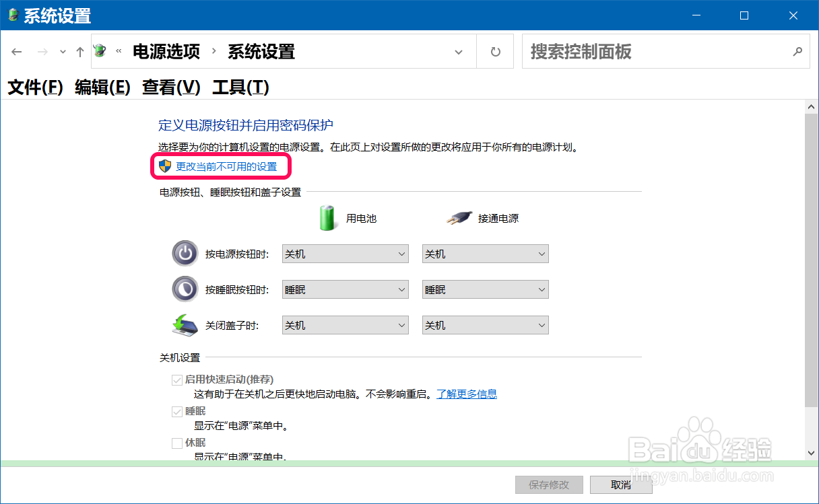Open the recent locations chevron
Screen dimensions: 819x504
click(63, 52)
